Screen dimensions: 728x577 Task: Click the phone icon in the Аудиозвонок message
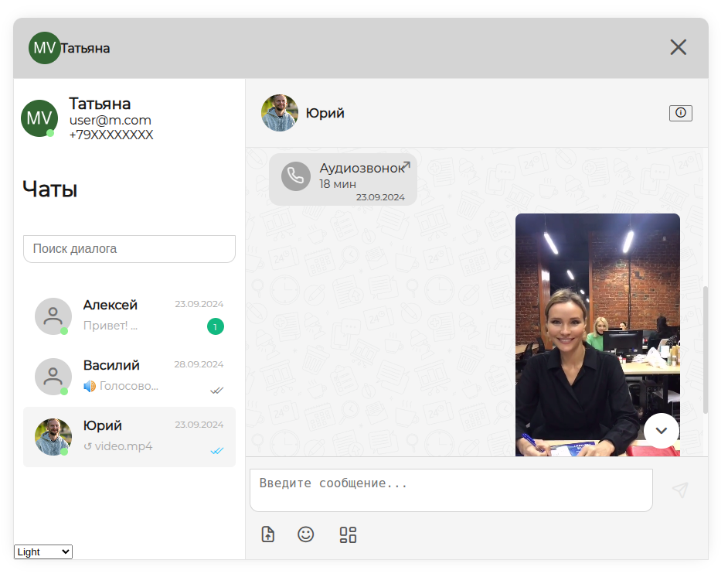pyautogui.click(x=296, y=176)
